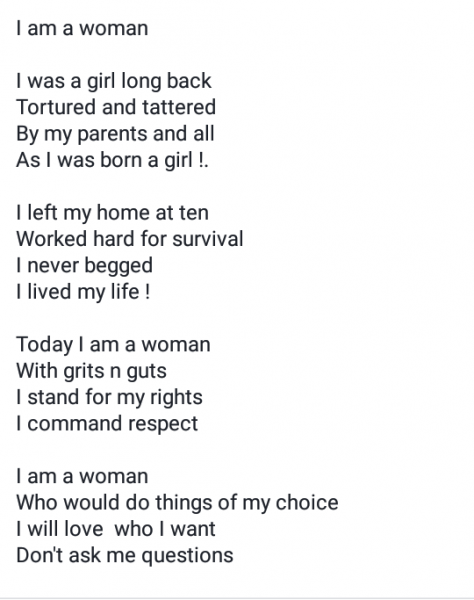Click the line "I was a girl long back"
The image size is (474, 600).
(114, 82)
